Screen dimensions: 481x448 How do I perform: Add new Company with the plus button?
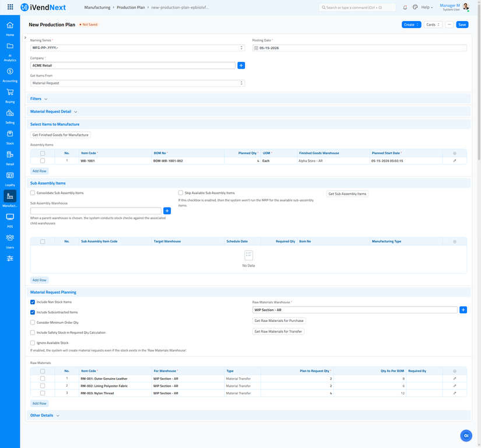click(241, 65)
